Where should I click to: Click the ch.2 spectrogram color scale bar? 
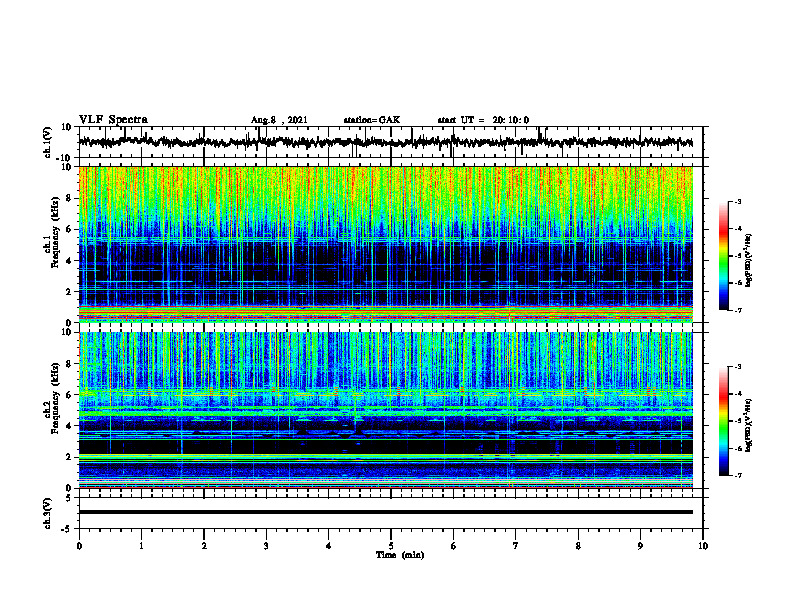[x=724, y=421]
